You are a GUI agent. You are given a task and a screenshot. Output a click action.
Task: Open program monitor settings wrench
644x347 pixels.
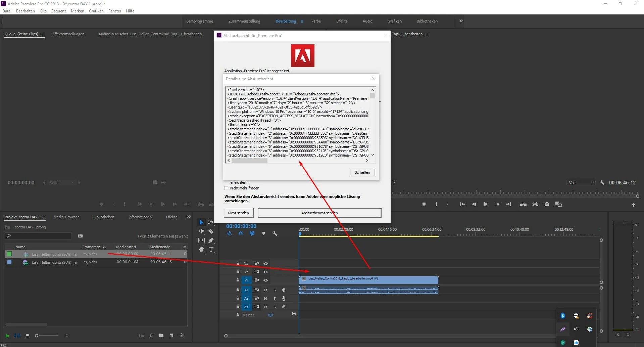click(602, 182)
